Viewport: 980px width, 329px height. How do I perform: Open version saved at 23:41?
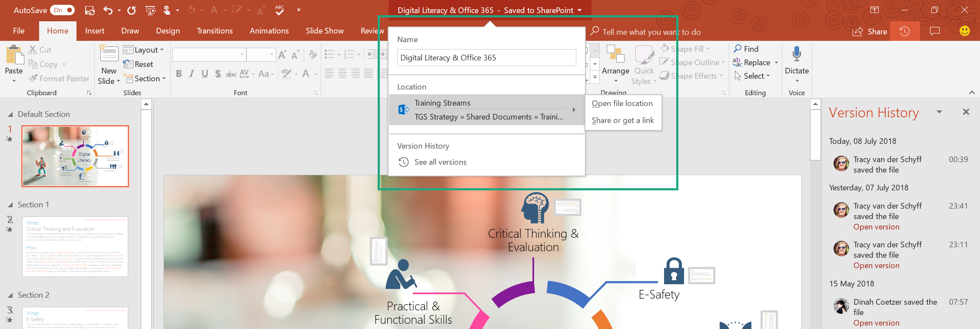click(x=876, y=227)
